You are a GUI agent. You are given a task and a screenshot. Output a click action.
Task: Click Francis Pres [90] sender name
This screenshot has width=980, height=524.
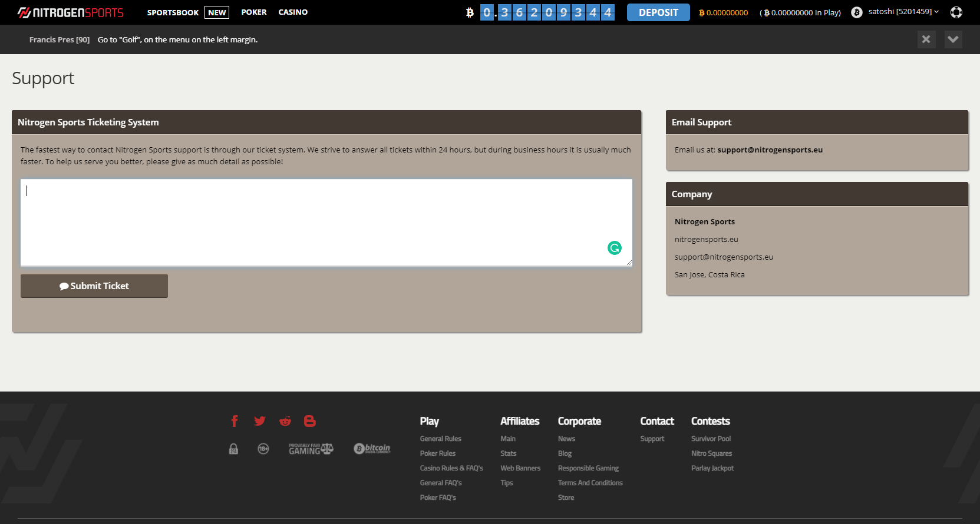click(60, 39)
